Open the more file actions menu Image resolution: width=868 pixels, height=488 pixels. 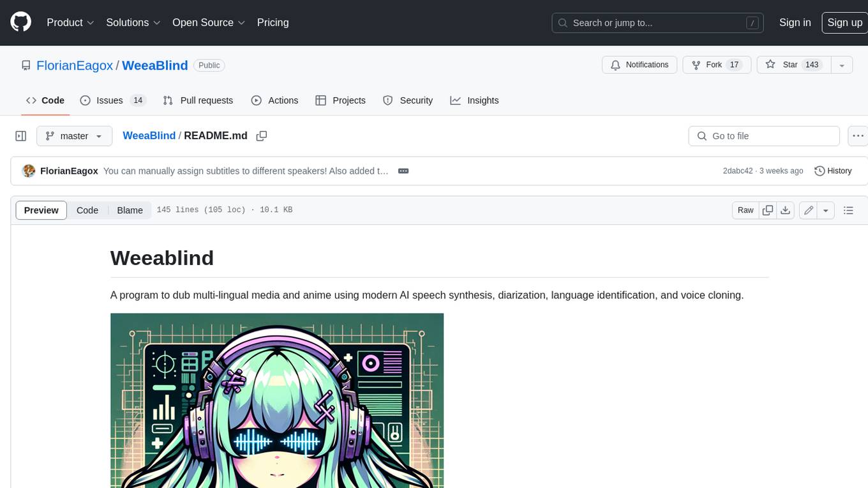pos(858,136)
